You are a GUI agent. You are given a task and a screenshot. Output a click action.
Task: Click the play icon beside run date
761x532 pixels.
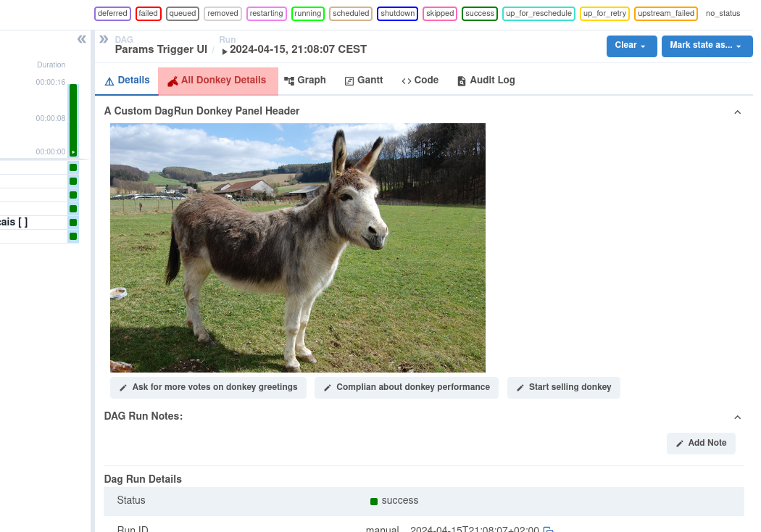click(x=224, y=51)
